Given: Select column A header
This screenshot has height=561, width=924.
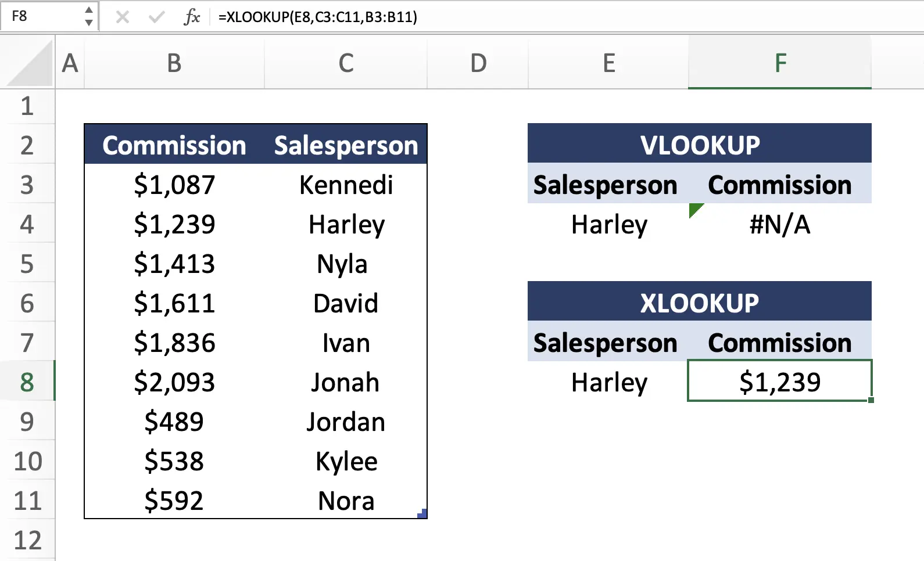Looking at the screenshot, I should pos(70,63).
